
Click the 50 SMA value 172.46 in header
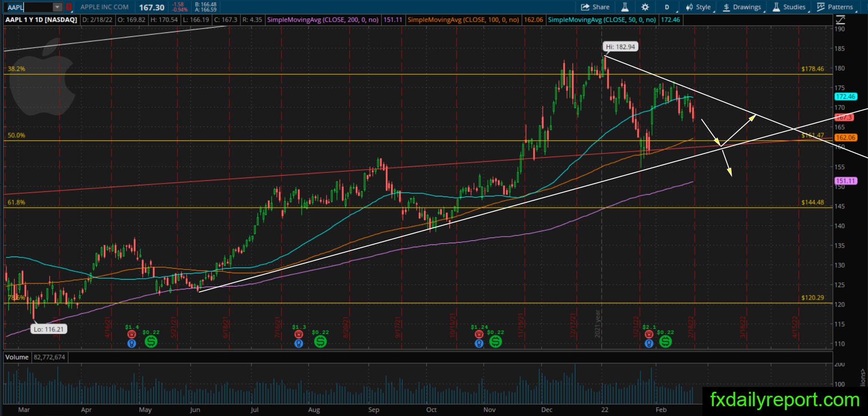[670, 20]
